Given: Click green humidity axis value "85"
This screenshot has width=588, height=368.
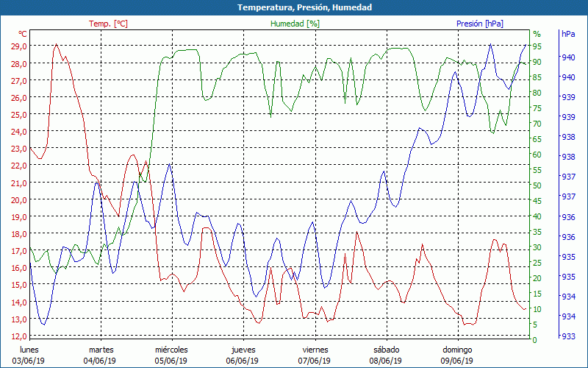Looking at the screenshot, I should (x=537, y=77).
